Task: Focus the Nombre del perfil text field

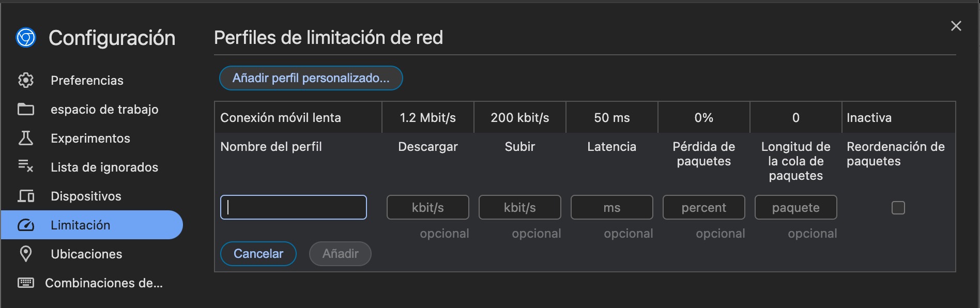Action: 294,207
